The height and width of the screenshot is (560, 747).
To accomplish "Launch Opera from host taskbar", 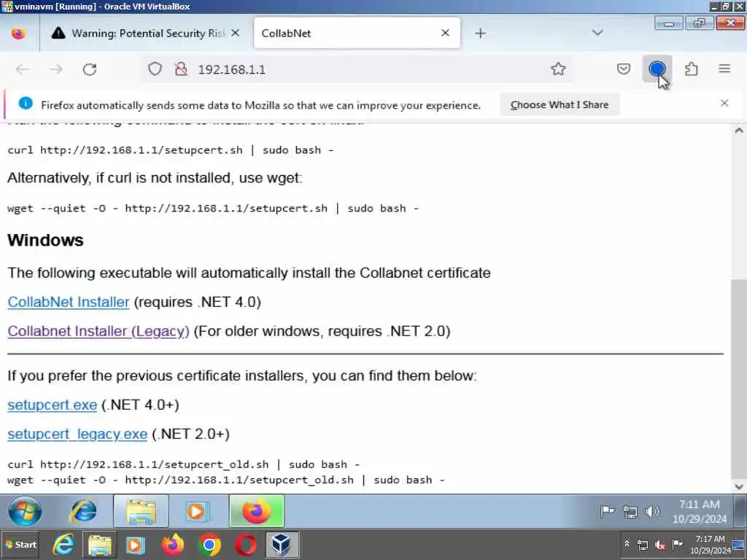I will 246,545.
